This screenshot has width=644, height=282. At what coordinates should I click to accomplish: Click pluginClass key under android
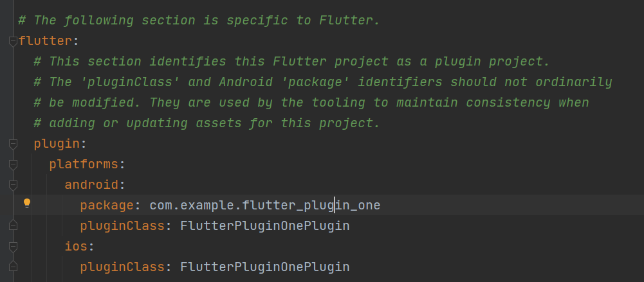pos(122,226)
